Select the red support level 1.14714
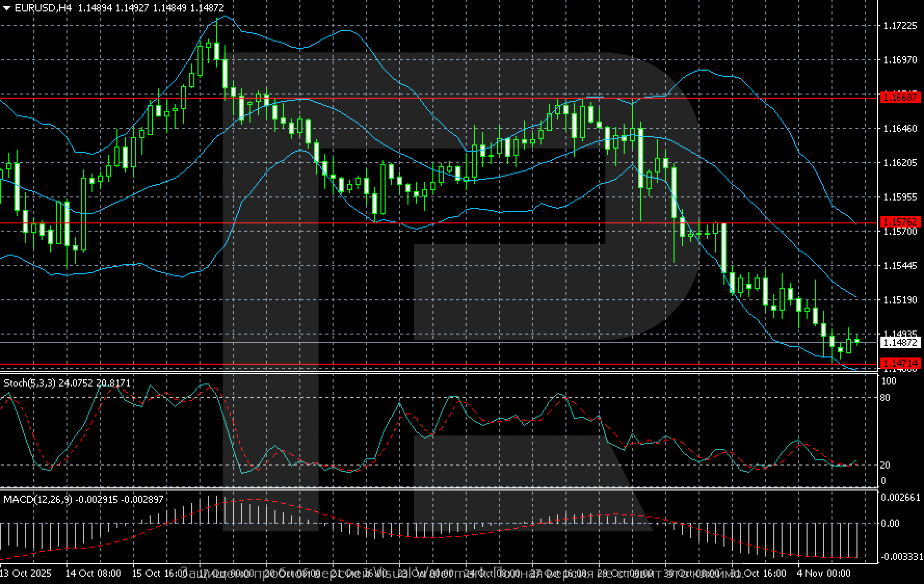 903,364
